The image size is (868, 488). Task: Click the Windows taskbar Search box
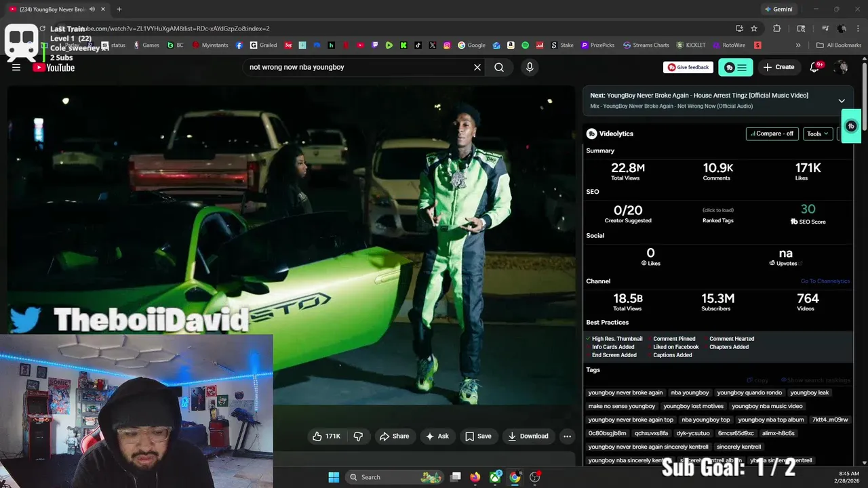[x=396, y=477]
